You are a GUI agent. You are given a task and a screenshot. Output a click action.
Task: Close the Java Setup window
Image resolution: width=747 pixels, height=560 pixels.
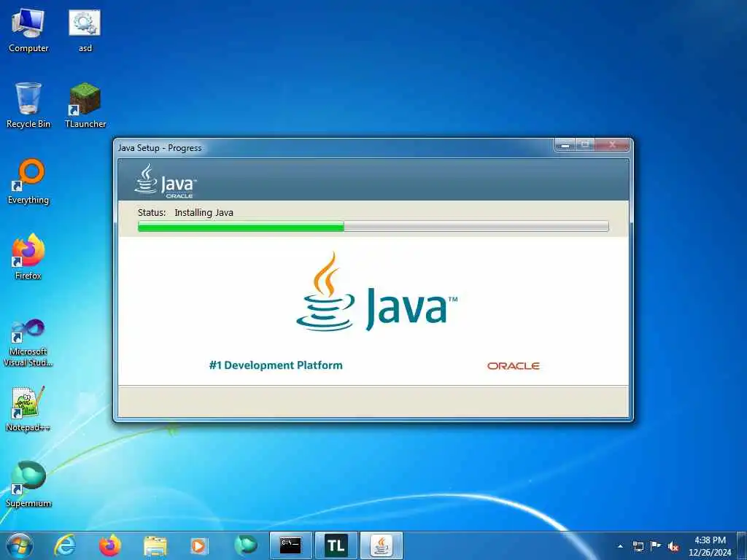pyautogui.click(x=612, y=145)
